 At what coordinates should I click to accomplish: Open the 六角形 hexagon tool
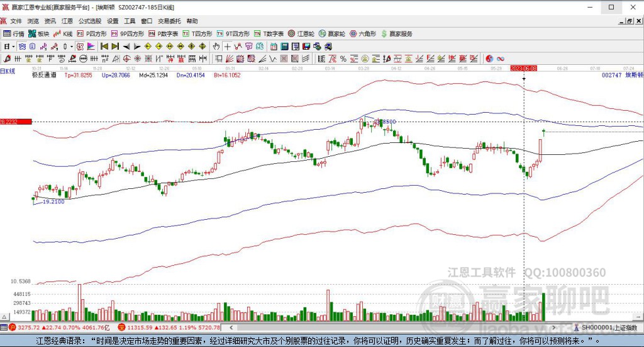point(363,34)
